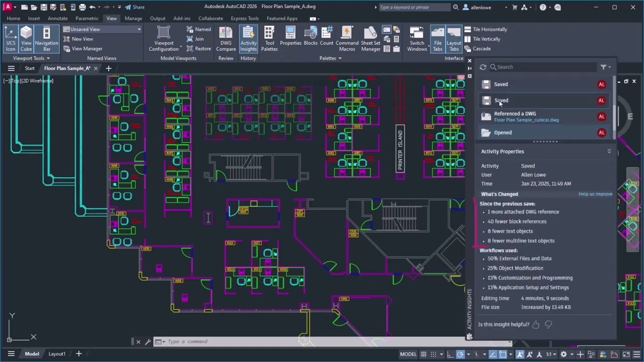Screen dimensions: 644x362
Task: Toggle Layout Tabs visibility
Action: tap(454, 39)
